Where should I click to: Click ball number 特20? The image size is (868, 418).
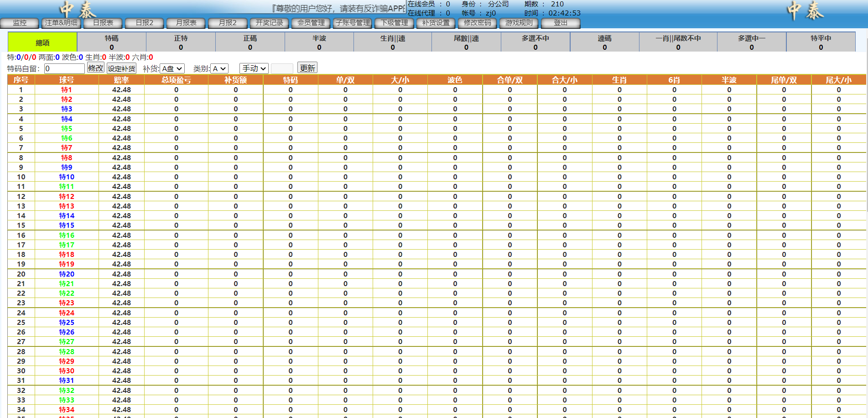click(67, 274)
